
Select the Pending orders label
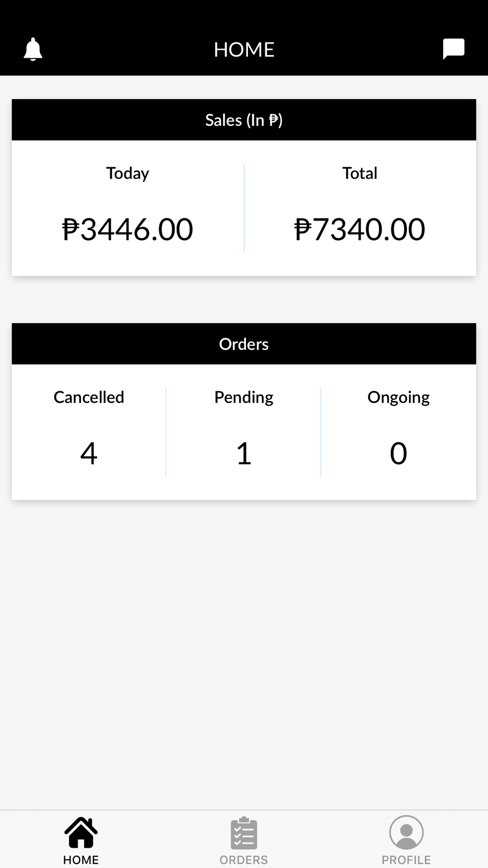(244, 397)
